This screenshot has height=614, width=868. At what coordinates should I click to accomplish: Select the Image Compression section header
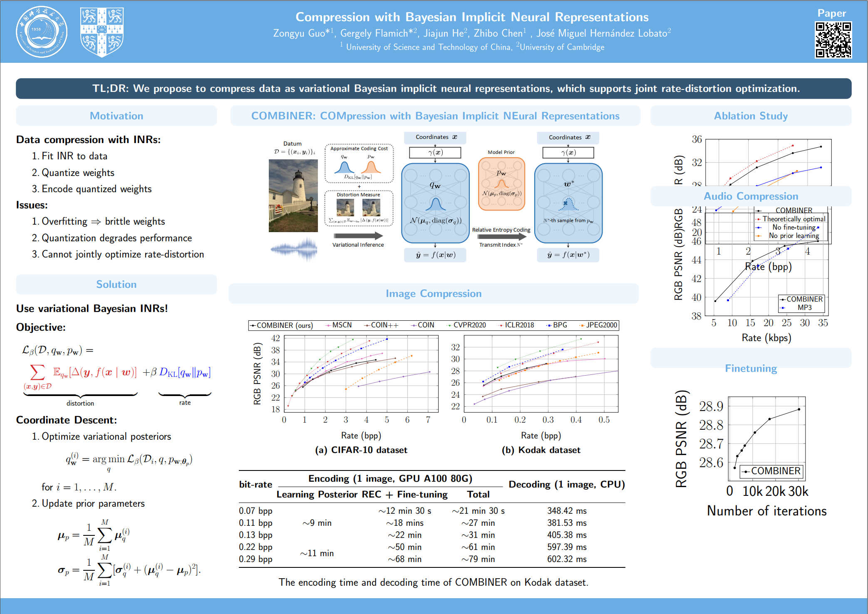click(x=433, y=293)
